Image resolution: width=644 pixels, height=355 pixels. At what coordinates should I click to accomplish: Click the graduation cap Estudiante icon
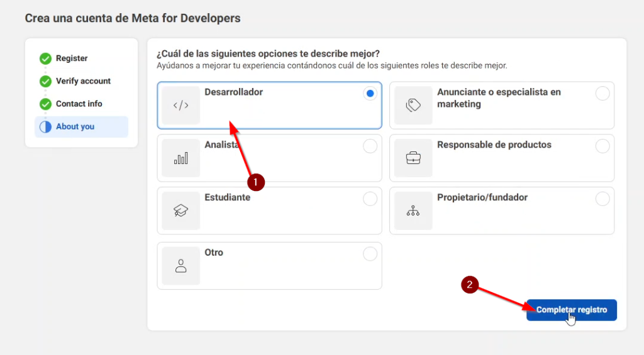click(180, 210)
